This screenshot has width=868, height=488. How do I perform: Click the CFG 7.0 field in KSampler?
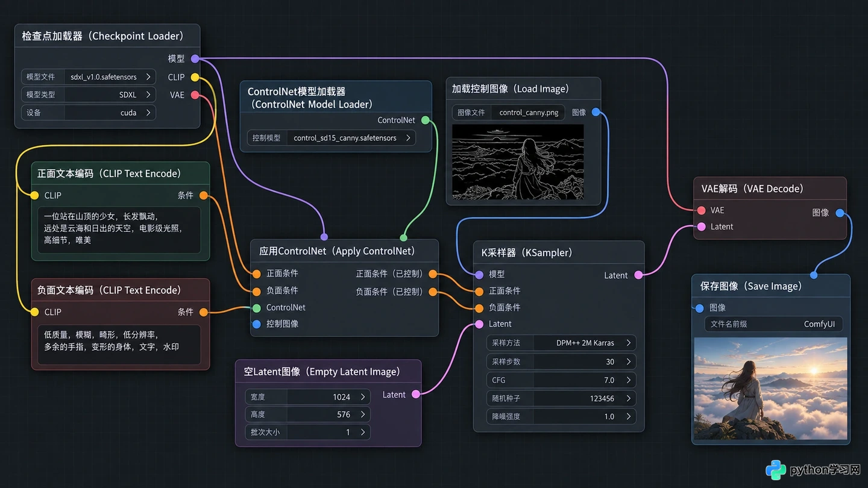click(x=561, y=380)
